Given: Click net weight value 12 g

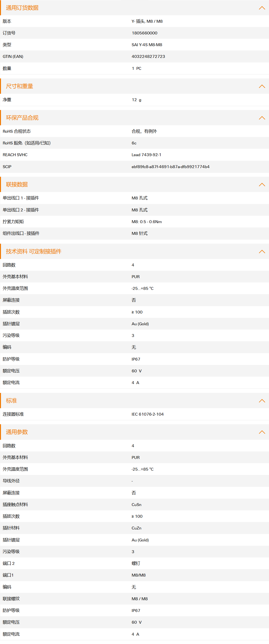Looking at the screenshot, I should pyautogui.click(x=136, y=100).
